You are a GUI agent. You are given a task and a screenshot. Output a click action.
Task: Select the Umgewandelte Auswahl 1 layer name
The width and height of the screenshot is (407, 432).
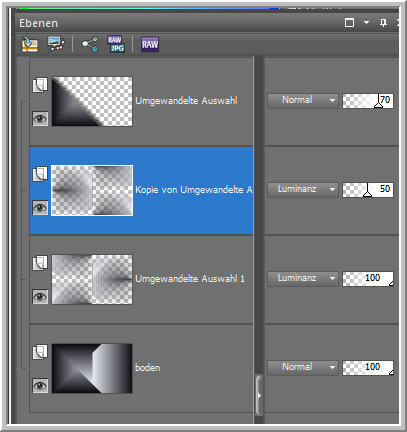(x=190, y=279)
